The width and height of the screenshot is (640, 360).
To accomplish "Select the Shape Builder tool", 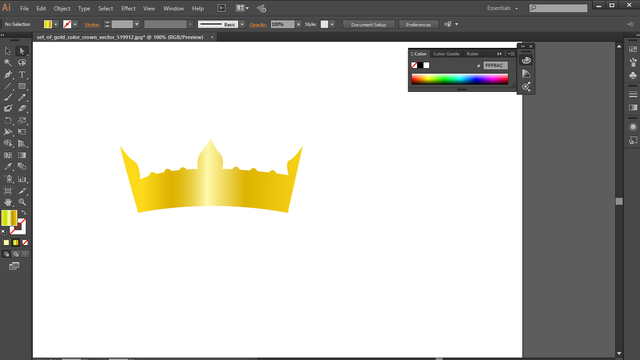I will pos(8,143).
